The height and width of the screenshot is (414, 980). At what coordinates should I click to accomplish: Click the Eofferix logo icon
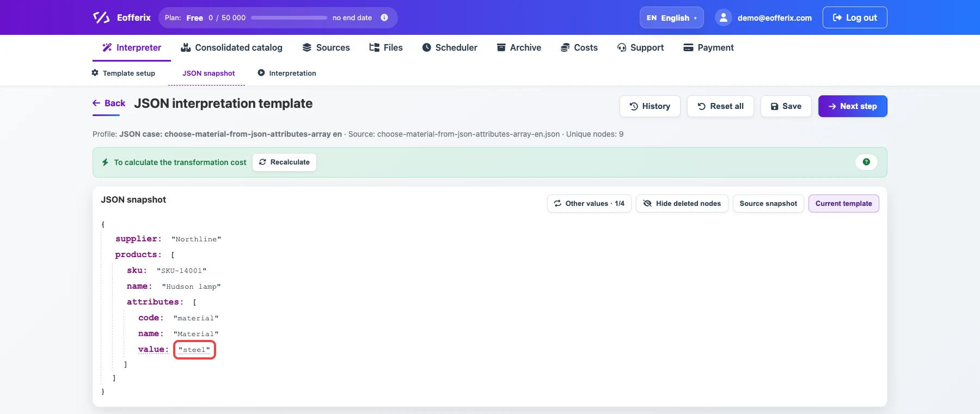tap(101, 17)
